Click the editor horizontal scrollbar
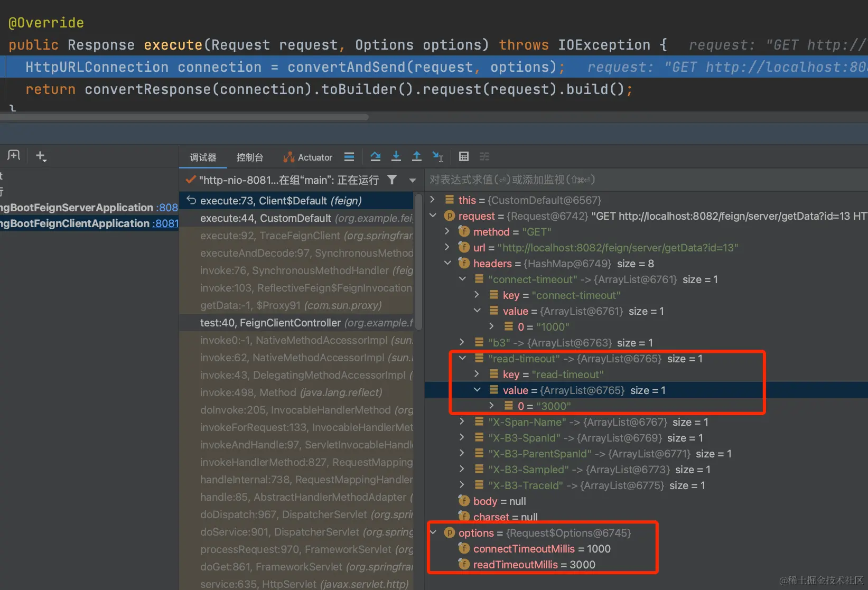Image resolution: width=868 pixels, height=590 pixels. (x=184, y=117)
